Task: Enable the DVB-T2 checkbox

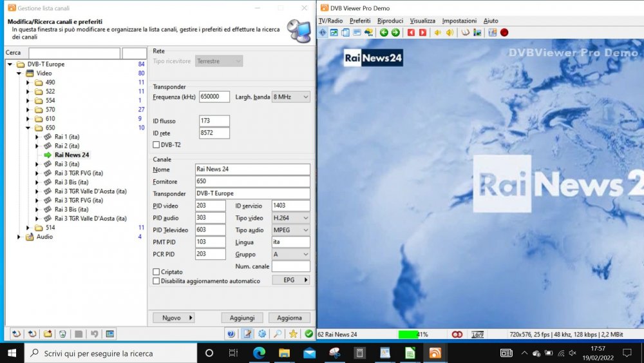Action: (x=156, y=144)
